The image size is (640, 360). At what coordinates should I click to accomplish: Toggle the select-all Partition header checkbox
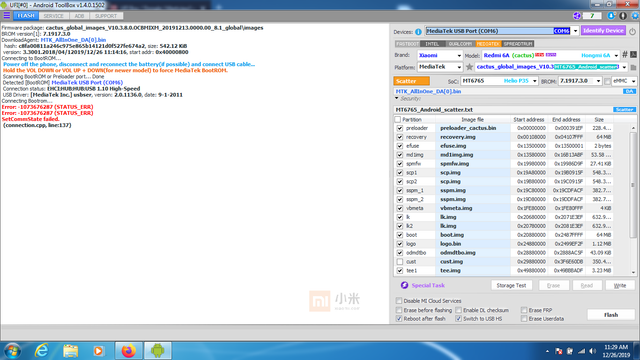click(398, 120)
